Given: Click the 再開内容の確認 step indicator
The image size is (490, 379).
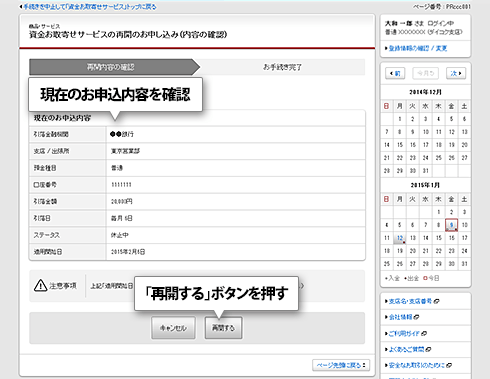Looking at the screenshot, I should (114, 67).
